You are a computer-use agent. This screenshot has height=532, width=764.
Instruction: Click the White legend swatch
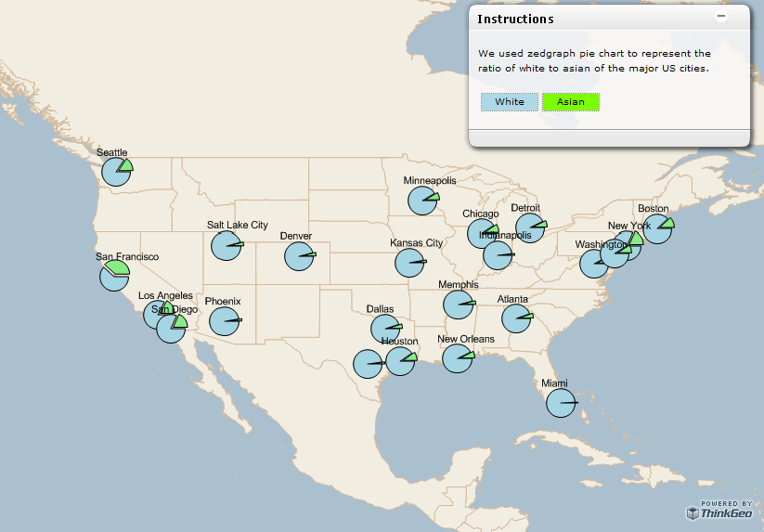(x=510, y=102)
